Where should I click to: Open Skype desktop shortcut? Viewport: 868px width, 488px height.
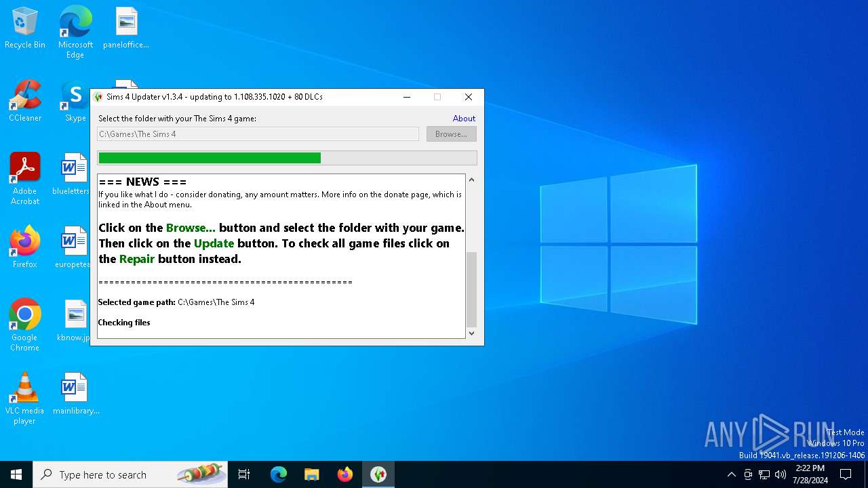75,102
